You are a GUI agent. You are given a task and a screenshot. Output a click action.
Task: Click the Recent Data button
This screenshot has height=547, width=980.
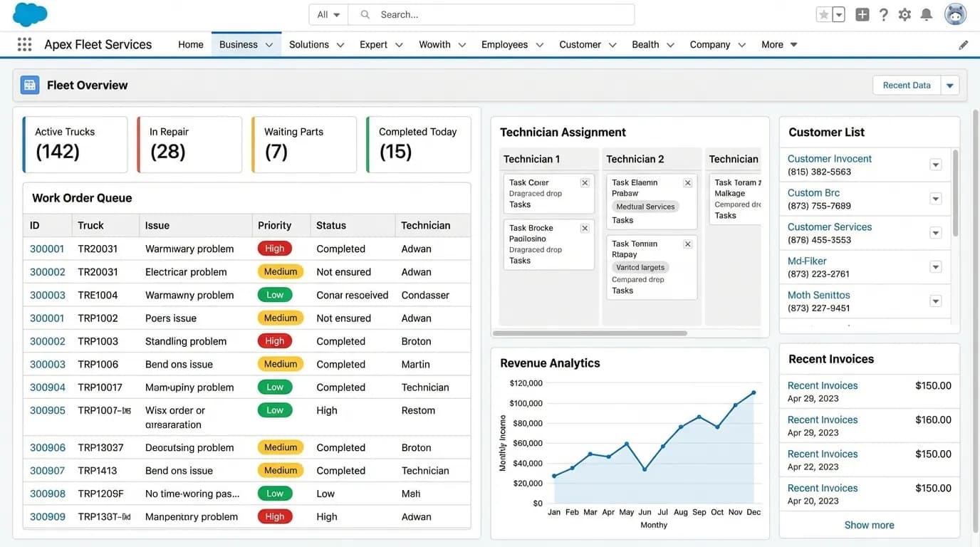click(x=907, y=85)
